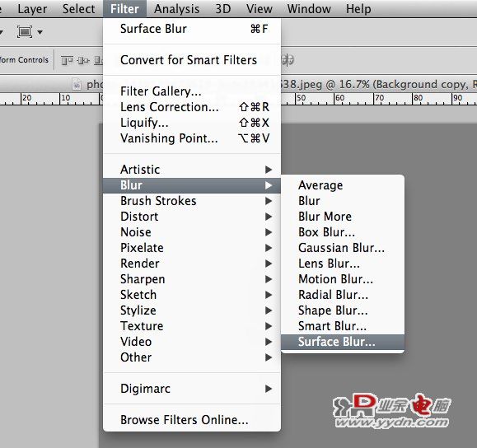
Task: Choose Browse Filters Online
Action: click(192, 420)
